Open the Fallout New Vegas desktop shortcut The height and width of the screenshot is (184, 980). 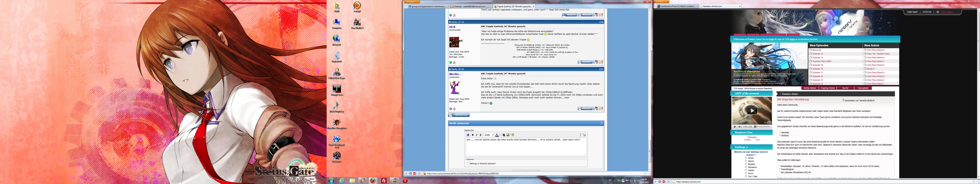click(x=337, y=73)
